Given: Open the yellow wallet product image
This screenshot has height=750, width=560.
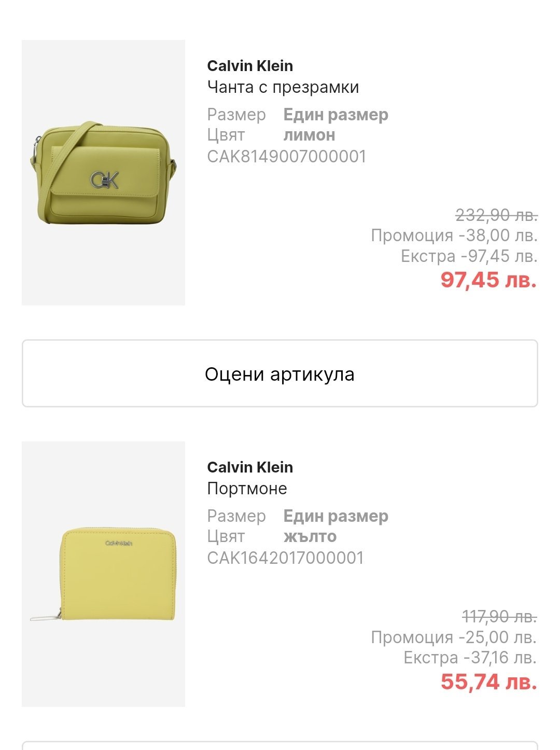Looking at the screenshot, I should click(x=104, y=574).
